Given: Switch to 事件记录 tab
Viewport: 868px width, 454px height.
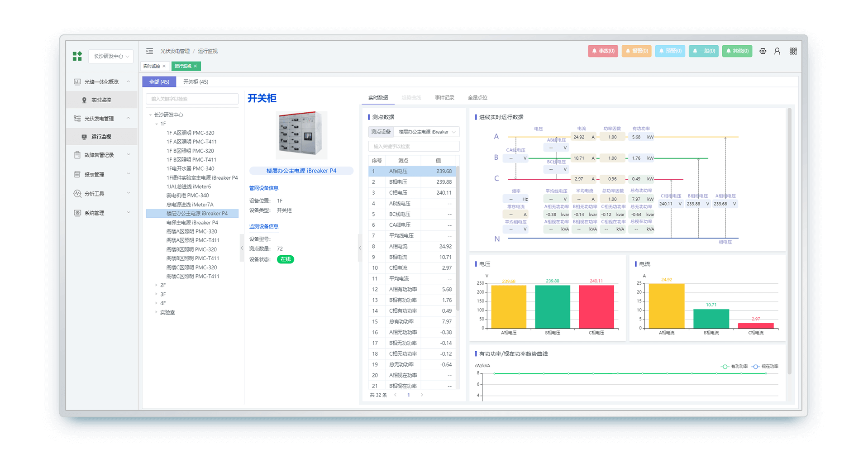Looking at the screenshot, I should [444, 98].
